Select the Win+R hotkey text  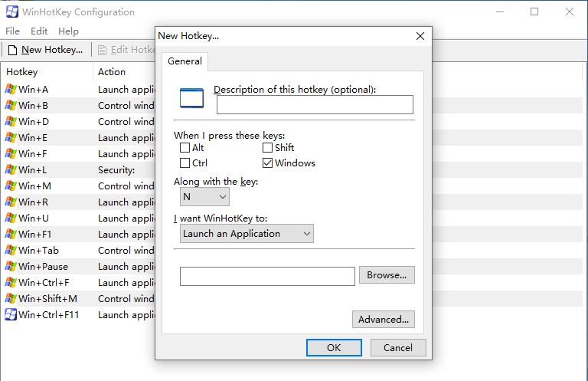pyautogui.click(x=34, y=202)
